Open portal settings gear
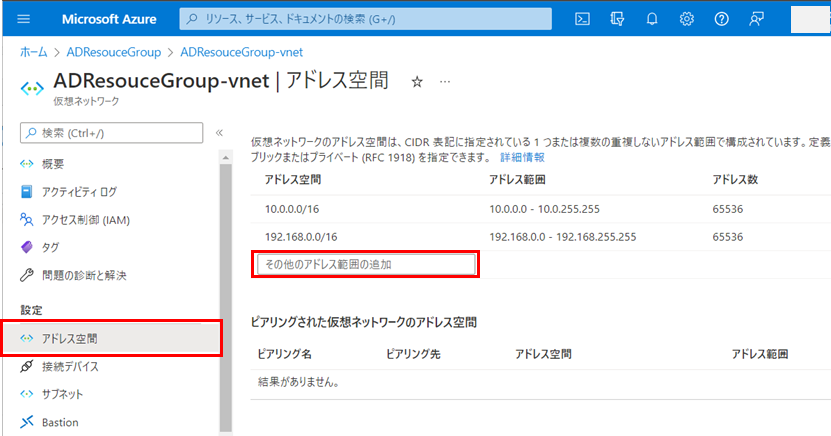 (686, 19)
